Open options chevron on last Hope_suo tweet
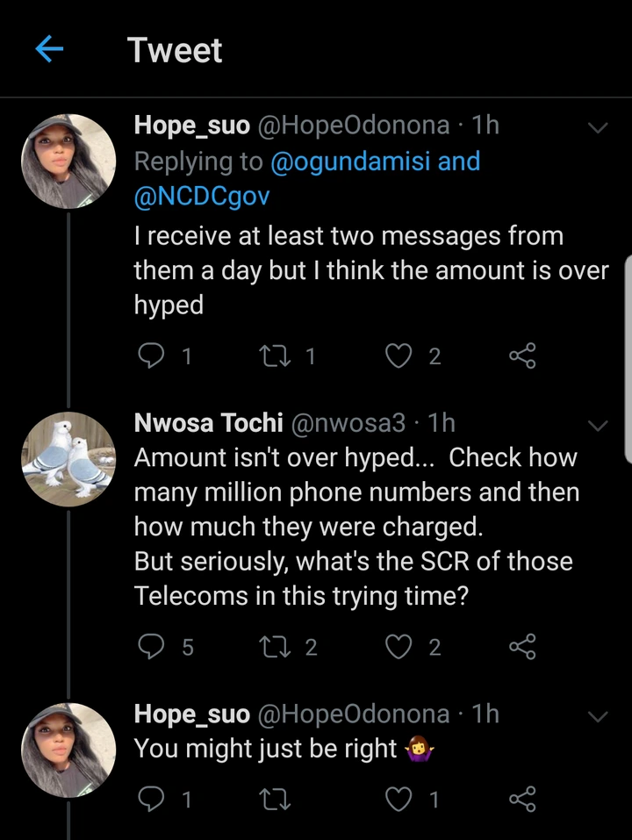632x840 pixels. pos(597,716)
